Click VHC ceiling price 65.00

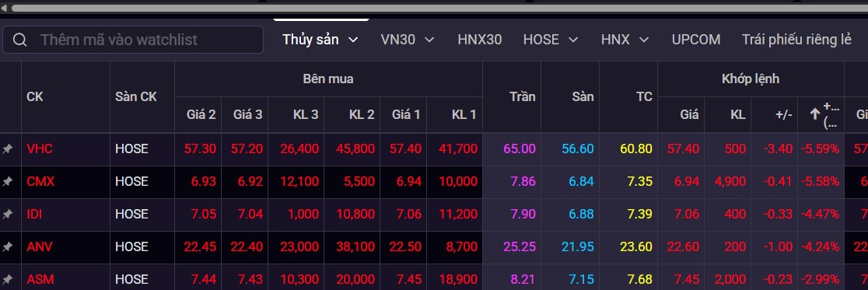[520, 148]
